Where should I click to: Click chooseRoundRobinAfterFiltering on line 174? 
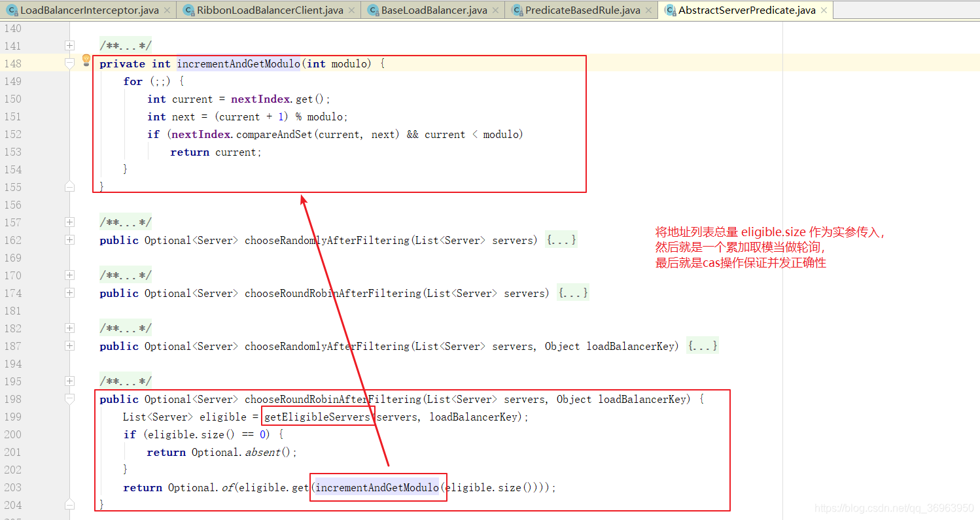coord(333,293)
